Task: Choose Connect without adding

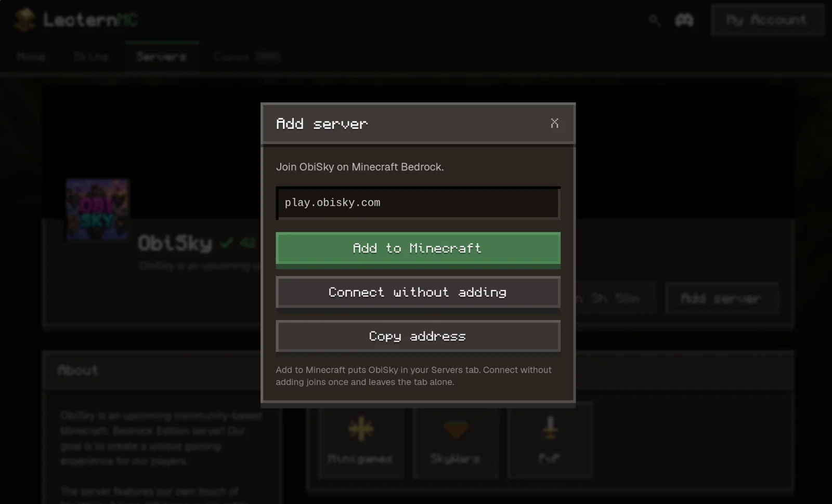Action: pyautogui.click(x=418, y=292)
